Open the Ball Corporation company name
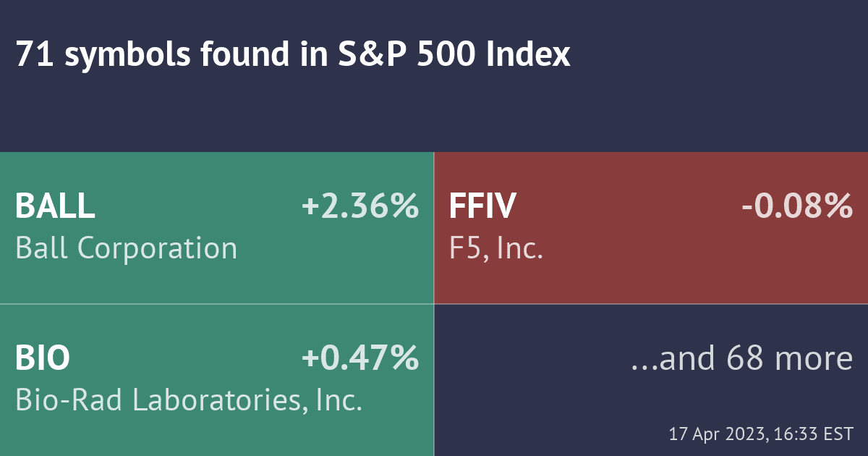This screenshot has height=456, width=868. [x=126, y=248]
